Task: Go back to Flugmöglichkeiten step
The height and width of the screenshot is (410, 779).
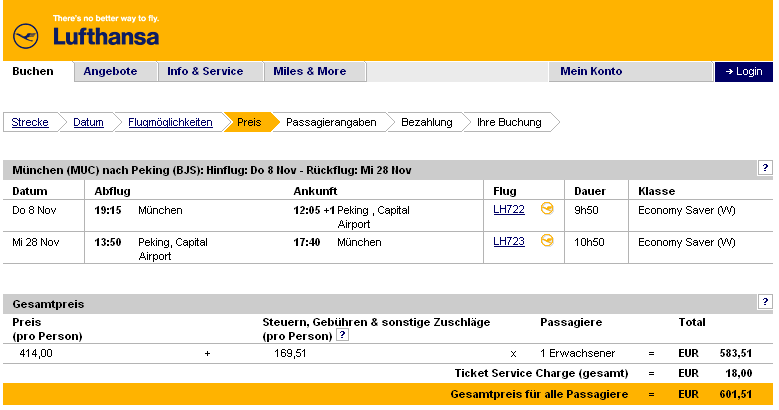Action: click(170, 122)
